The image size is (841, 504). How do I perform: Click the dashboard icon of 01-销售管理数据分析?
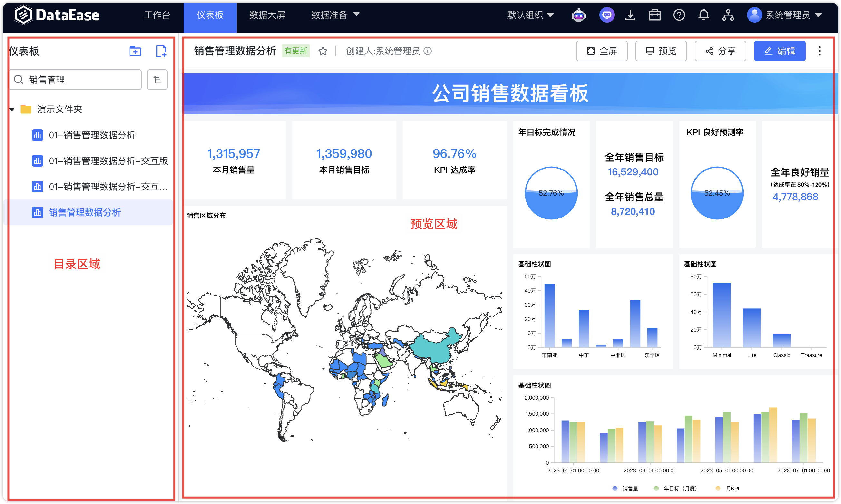click(37, 135)
